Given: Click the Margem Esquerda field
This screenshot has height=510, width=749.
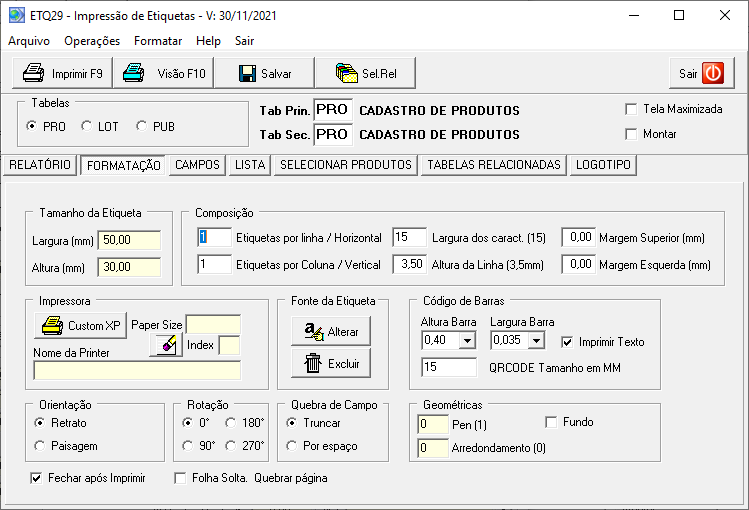Looking at the screenshot, I should 578,264.
